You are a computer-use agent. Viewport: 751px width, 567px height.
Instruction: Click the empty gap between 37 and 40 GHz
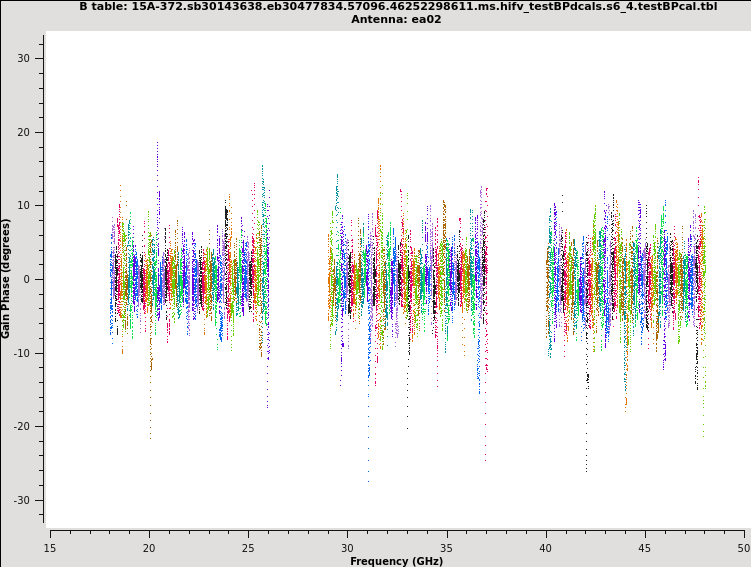pyautogui.click(x=516, y=280)
